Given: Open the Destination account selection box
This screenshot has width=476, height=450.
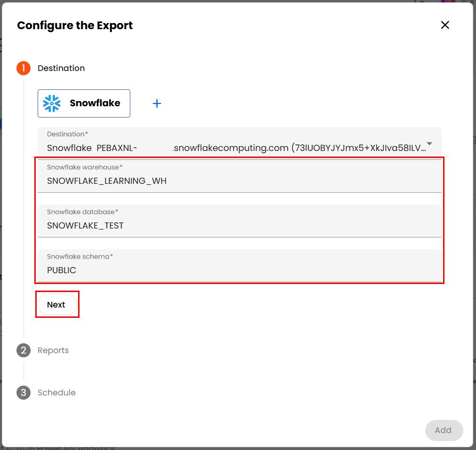Looking at the screenshot, I should click(x=235, y=143).
